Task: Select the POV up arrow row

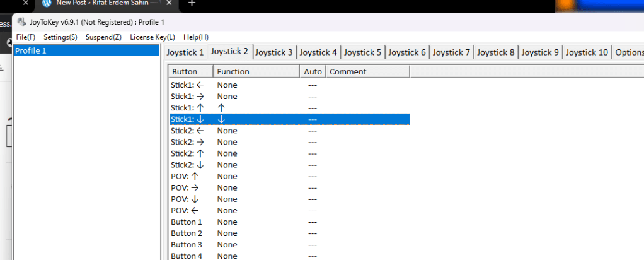Action: (290, 176)
